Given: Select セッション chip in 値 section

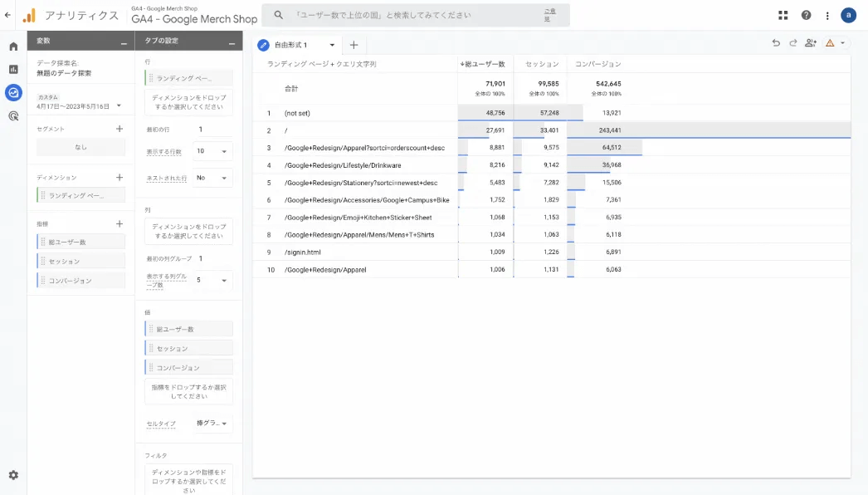Looking at the screenshot, I should coord(188,349).
